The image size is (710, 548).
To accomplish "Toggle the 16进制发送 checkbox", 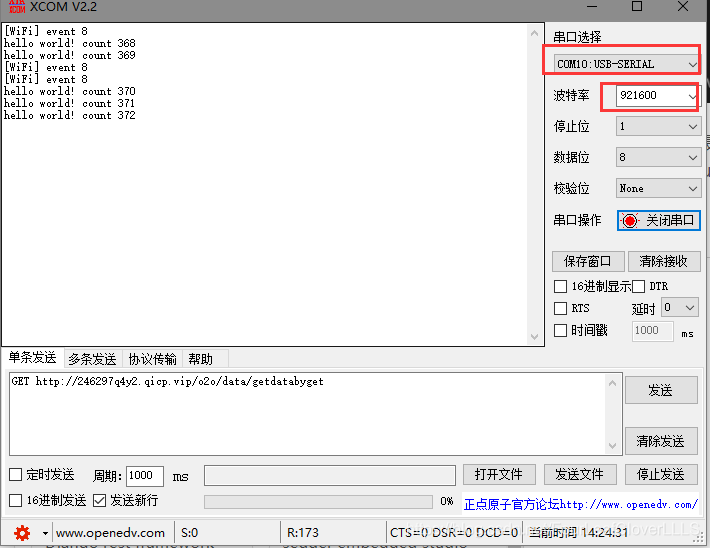I will [15, 500].
